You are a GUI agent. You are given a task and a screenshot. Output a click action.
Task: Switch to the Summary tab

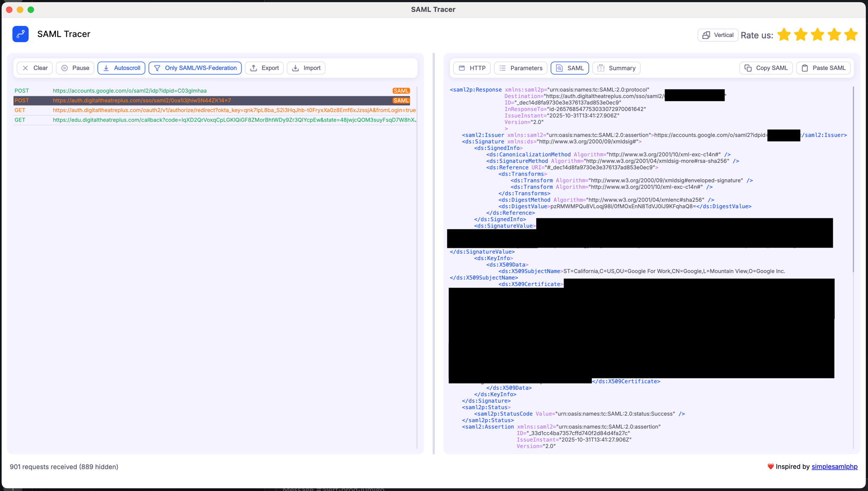(x=616, y=68)
